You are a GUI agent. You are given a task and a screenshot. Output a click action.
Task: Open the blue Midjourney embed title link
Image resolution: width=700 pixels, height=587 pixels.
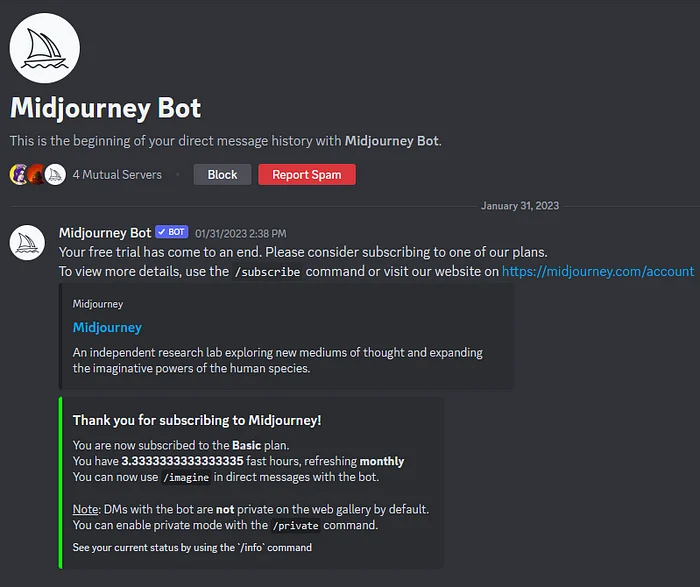pos(107,327)
